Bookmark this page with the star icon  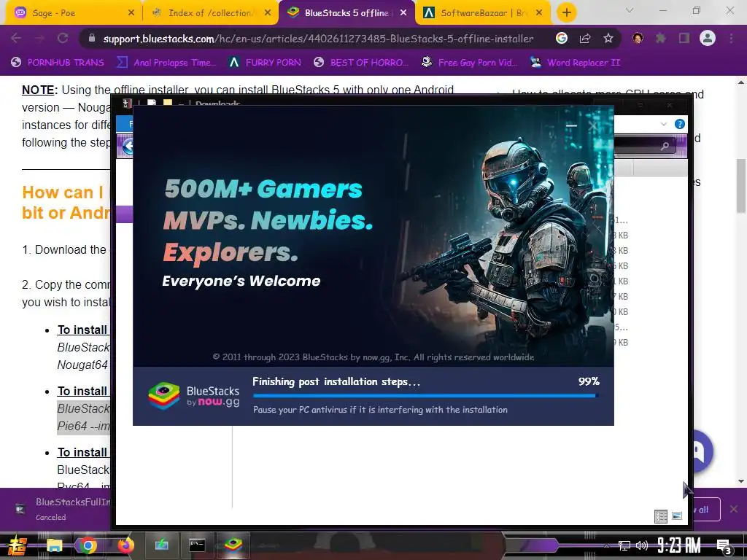pos(608,38)
